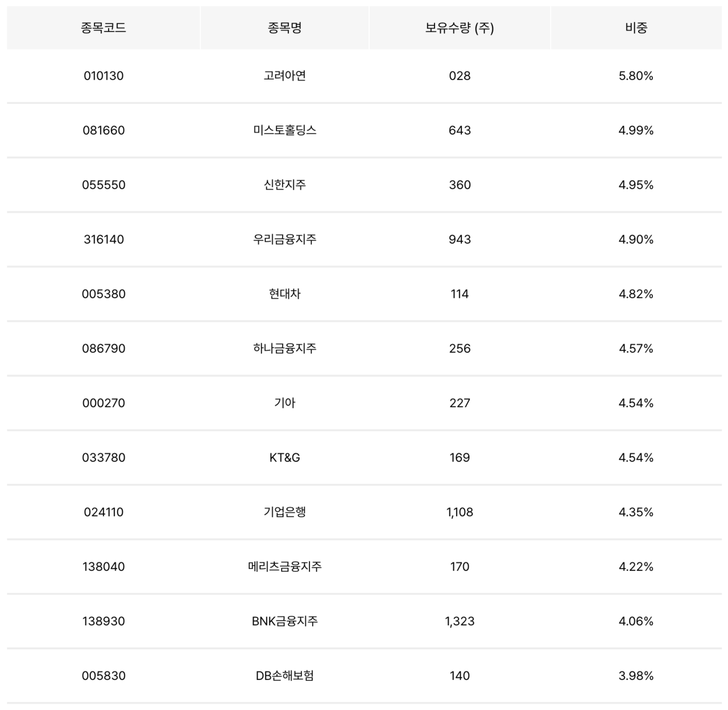Screen dimensions: 728x710
Task: Click the KT&G stock name
Action: click(284, 458)
